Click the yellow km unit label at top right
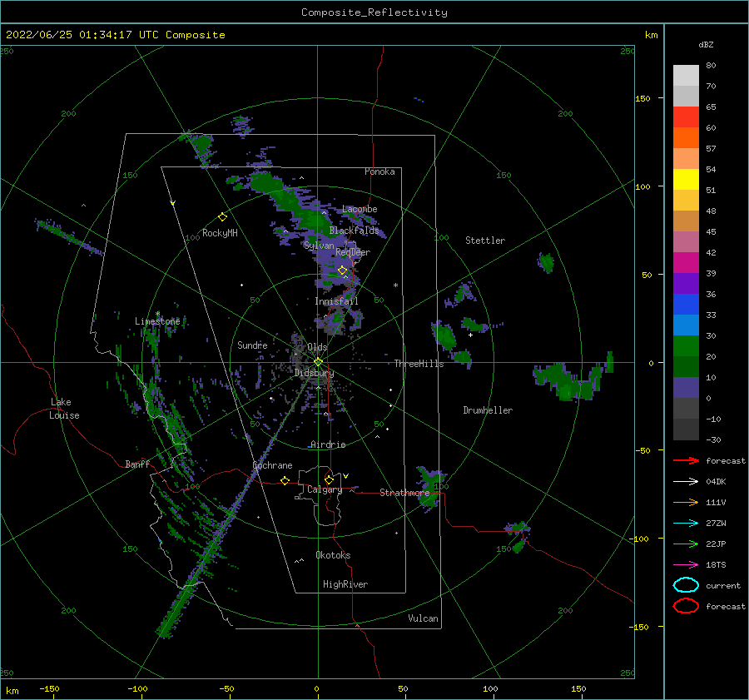The height and width of the screenshot is (700, 749). click(x=651, y=35)
